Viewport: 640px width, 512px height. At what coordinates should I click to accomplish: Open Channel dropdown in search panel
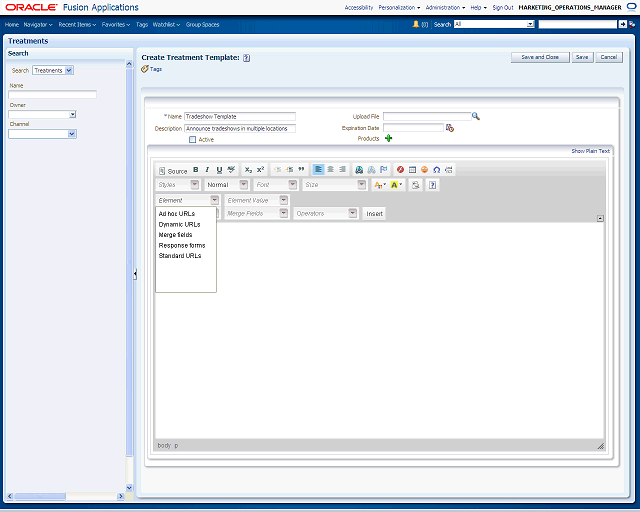(72, 134)
